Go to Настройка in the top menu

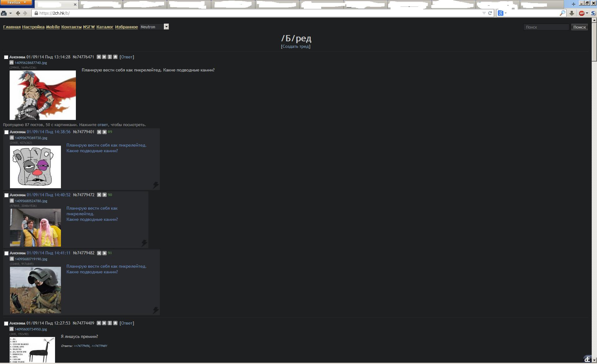(33, 27)
